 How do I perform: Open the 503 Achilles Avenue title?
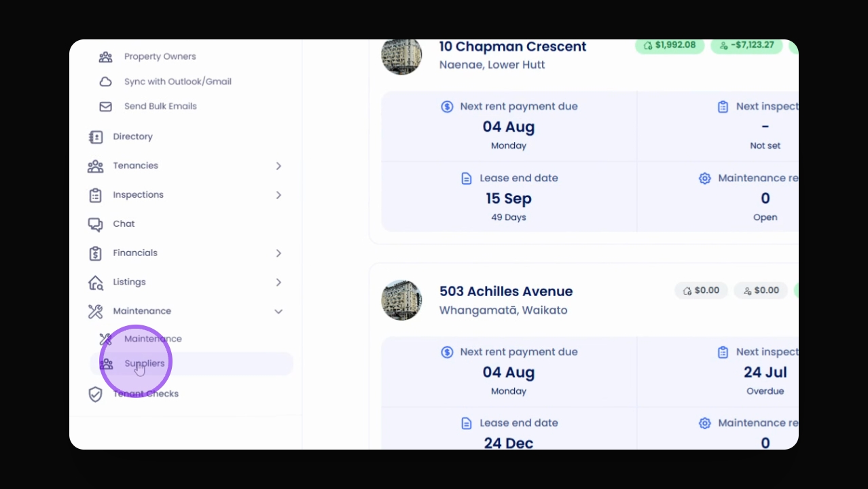[x=506, y=291]
